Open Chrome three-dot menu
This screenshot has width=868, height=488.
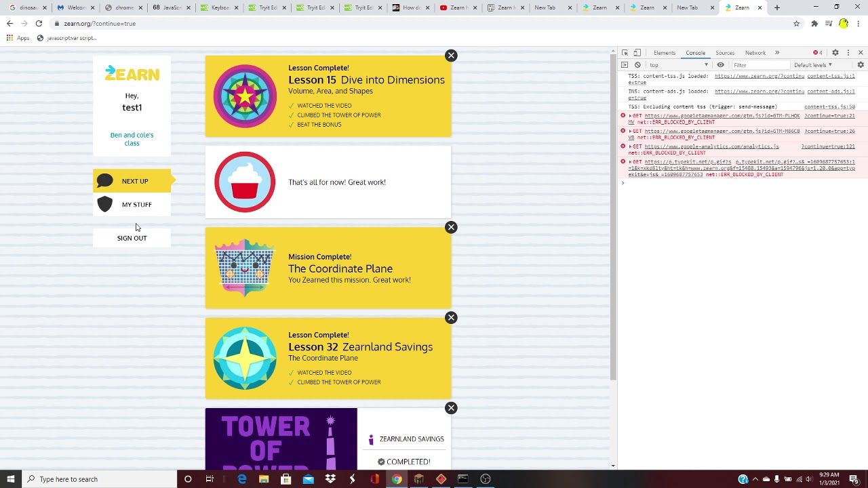pos(858,24)
